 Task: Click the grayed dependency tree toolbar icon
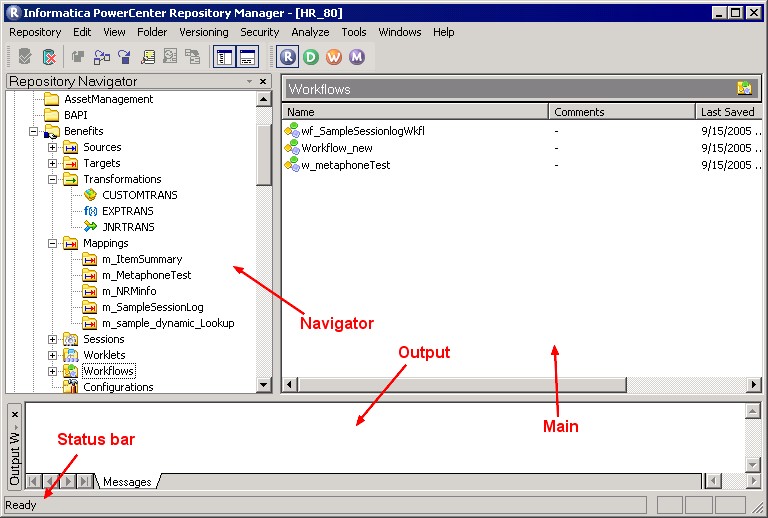(x=192, y=57)
